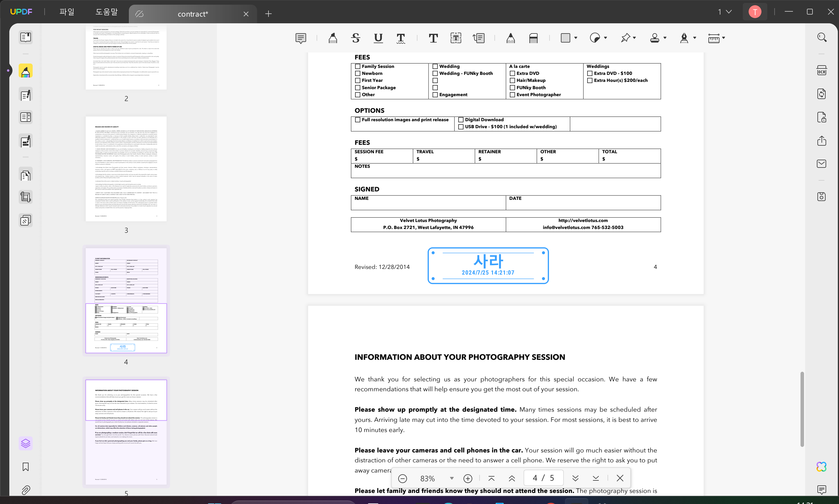This screenshot has width=839, height=504.
Task: Open the zoom level dropdown
Action: (x=452, y=479)
